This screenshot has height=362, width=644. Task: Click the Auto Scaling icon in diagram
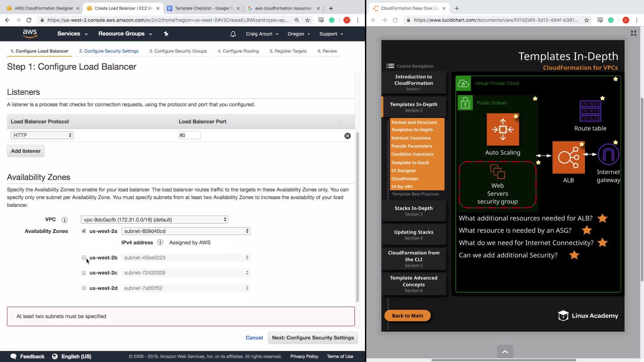click(502, 129)
